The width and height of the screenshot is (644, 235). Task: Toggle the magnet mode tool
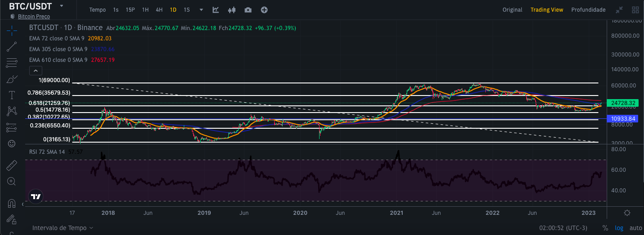[x=12, y=203]
